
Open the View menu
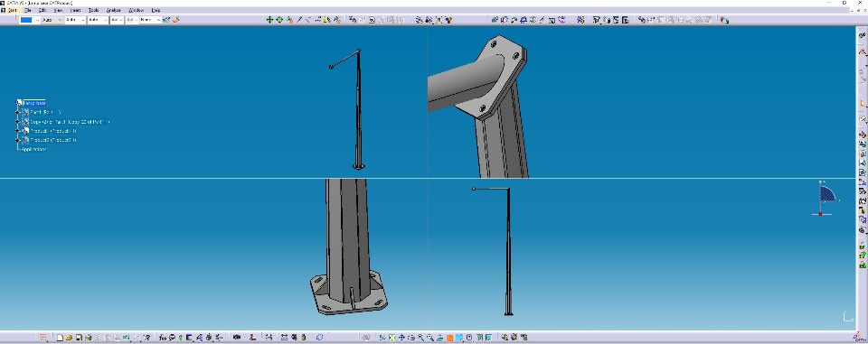pos(58,10)
